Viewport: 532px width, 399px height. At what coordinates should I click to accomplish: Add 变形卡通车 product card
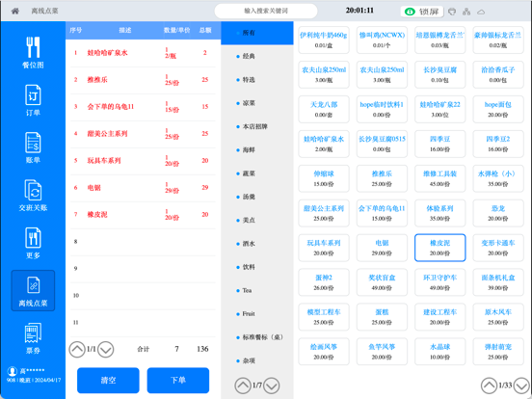pos(498,248)
